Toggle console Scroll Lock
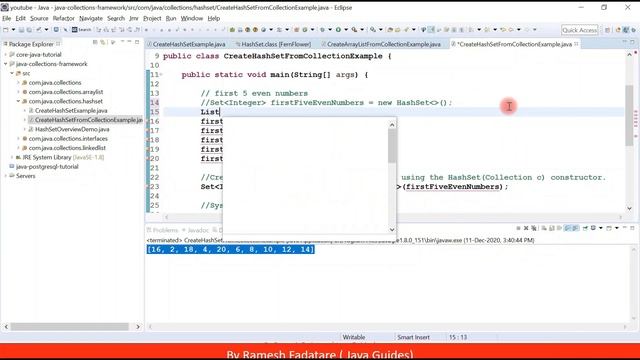The width and height of the screenshot is (640, 360). [x=551, y=228]
